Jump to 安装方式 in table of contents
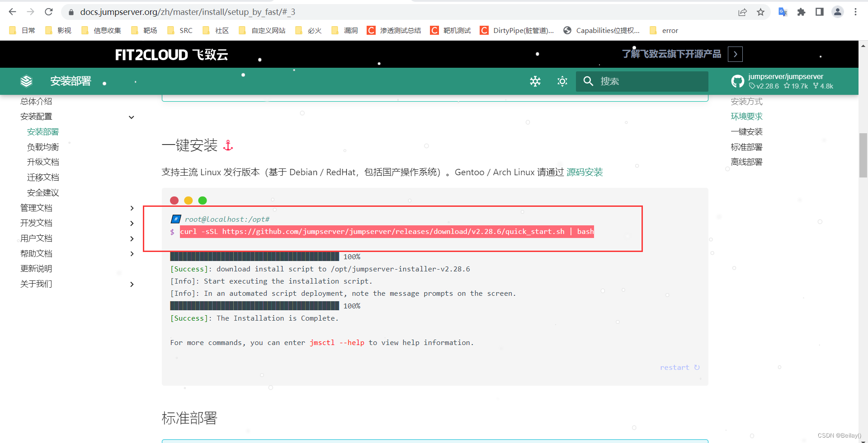Image resolution: width=868 pixels, height=443 pixels. coord(746,102)
